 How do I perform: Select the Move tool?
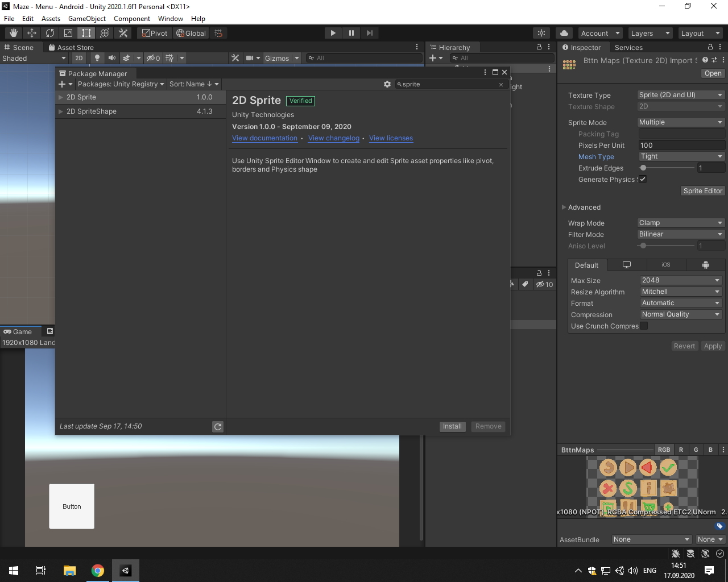[32, 33]
